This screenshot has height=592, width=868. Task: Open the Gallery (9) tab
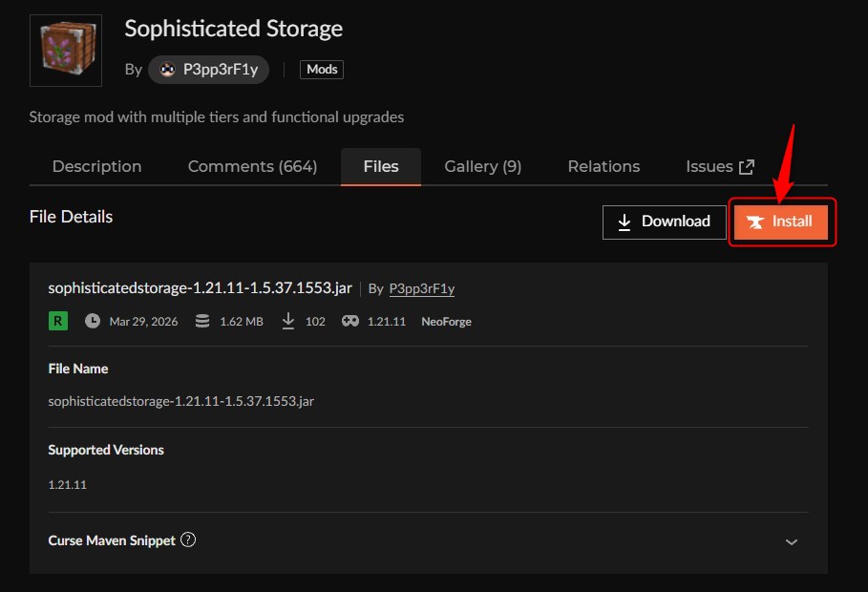click(482, 166)
